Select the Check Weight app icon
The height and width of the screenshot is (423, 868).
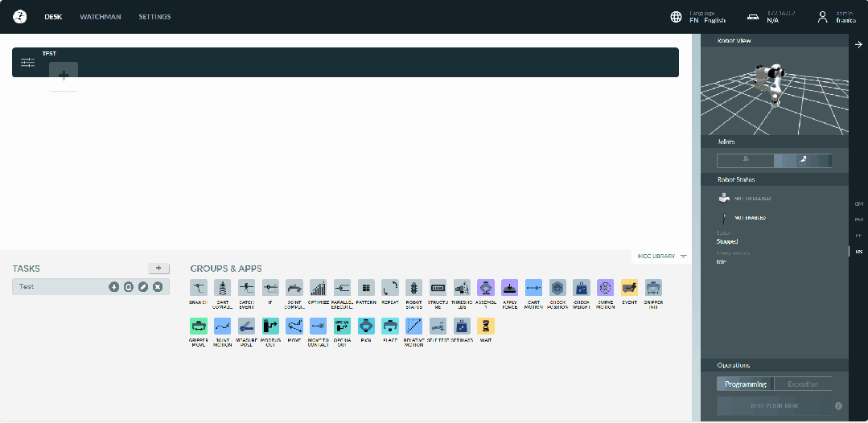coord(582,288)
